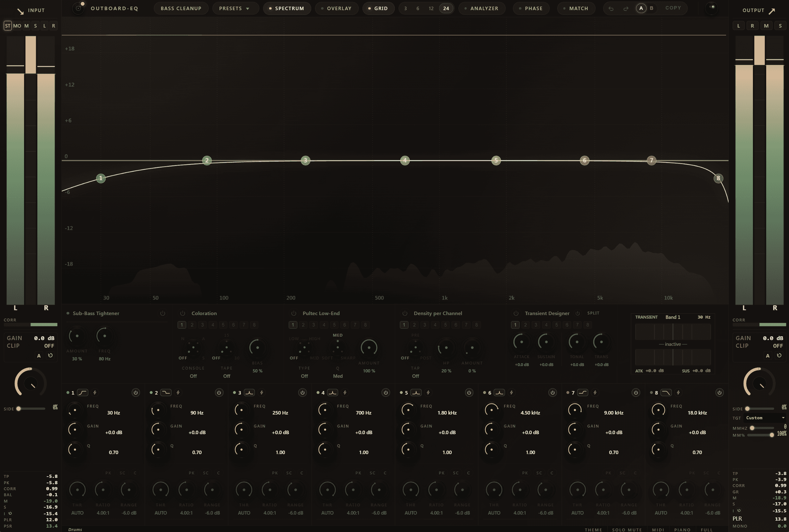Select the A state button
Viewport: 789px width, 532px height.
tap(641, 8)
